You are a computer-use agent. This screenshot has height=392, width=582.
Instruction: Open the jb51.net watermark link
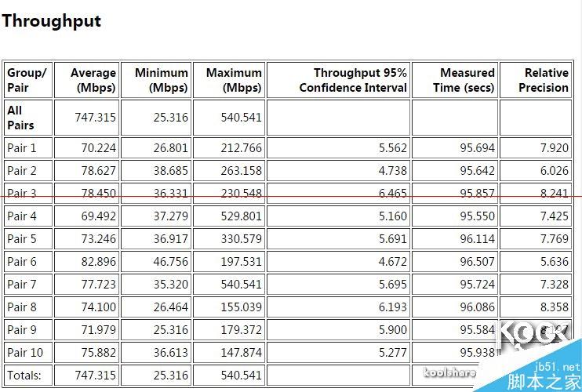coord(557,367)
